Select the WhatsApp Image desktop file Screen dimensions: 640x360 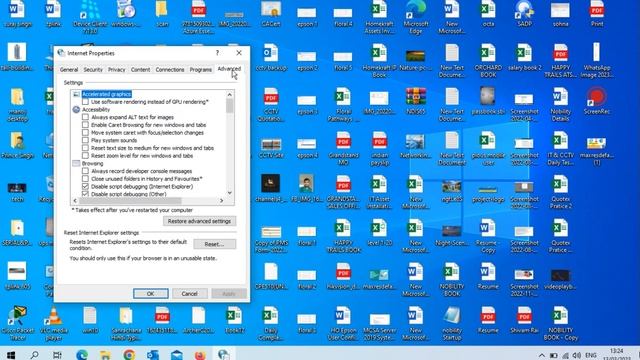pyautogui.click(x=597, y=60)
